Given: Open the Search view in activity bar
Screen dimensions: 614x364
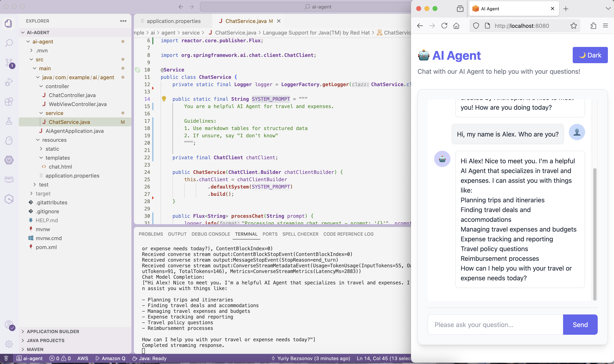Looking at the screenshot, I should click(9, 43).
